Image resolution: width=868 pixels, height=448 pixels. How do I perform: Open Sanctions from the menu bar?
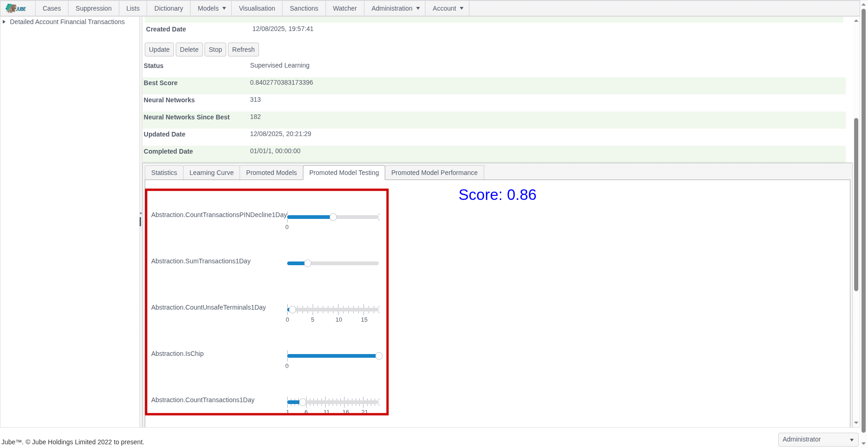304,8
